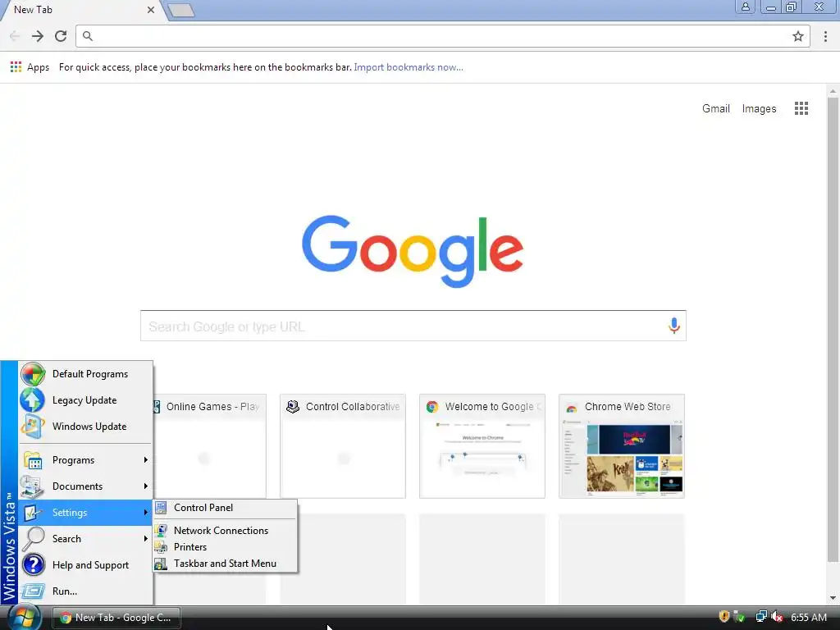Reload the page with refresh icon
Screen dimensions: 840x630
coord(61,36)
